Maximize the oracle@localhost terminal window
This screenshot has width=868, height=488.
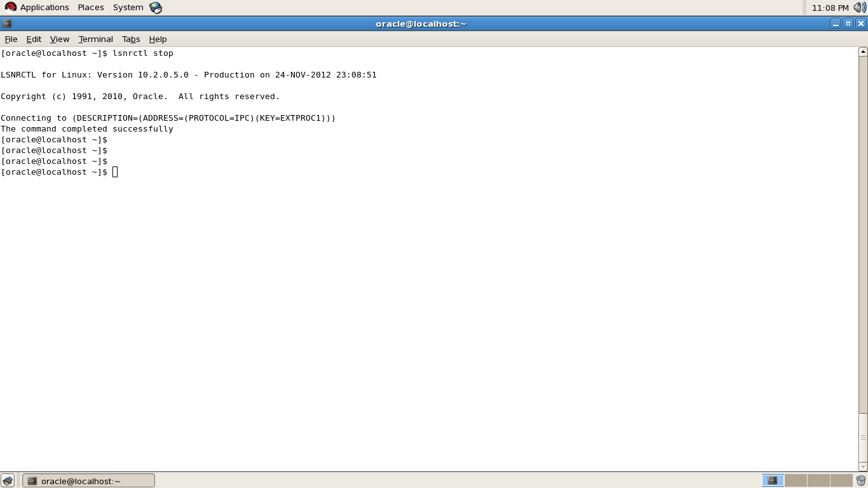tap(848, 24)
